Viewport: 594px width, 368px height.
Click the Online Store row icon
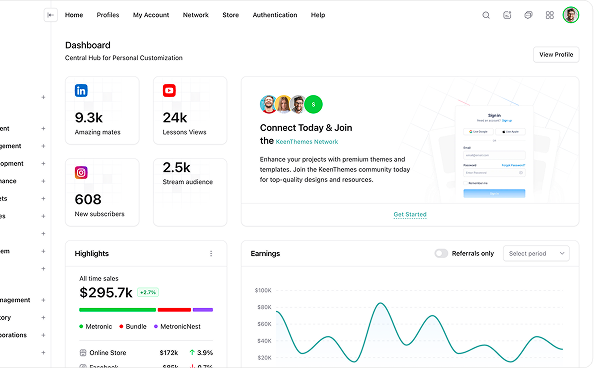[83, 352]
